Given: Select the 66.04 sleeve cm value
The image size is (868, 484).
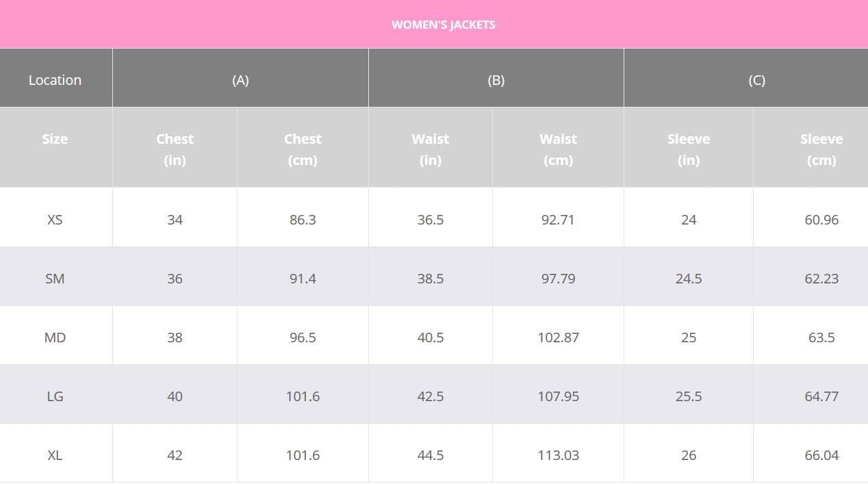Looking at the screenshot, I should 821,455.
